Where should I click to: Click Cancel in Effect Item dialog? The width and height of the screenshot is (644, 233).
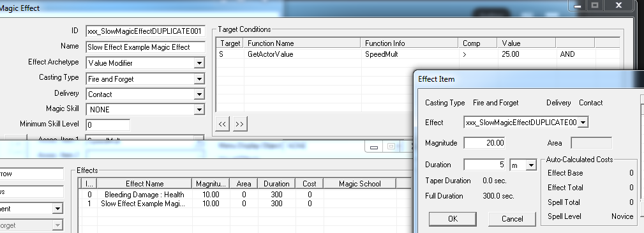[512, 219]
